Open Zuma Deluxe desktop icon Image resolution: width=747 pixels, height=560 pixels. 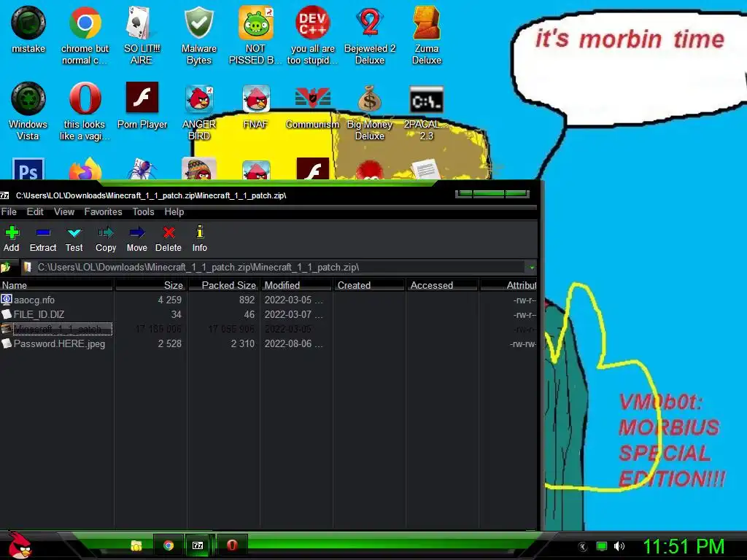pyautogui.click(x=426, y=35)
